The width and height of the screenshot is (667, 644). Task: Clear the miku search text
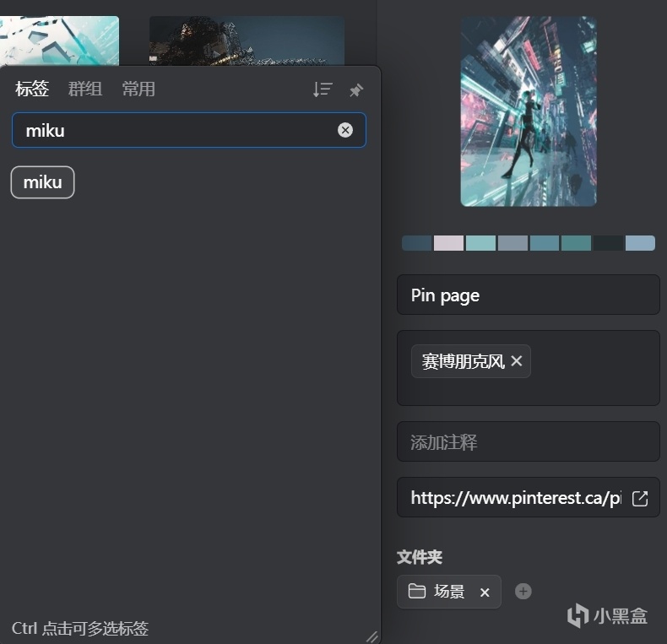345,130
